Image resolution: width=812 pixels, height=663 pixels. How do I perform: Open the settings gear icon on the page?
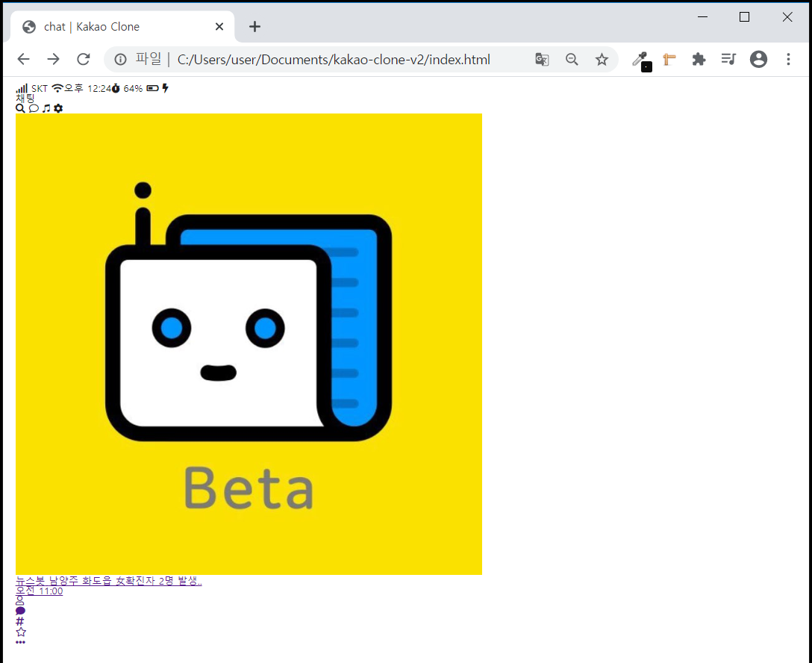pos(58,108)
